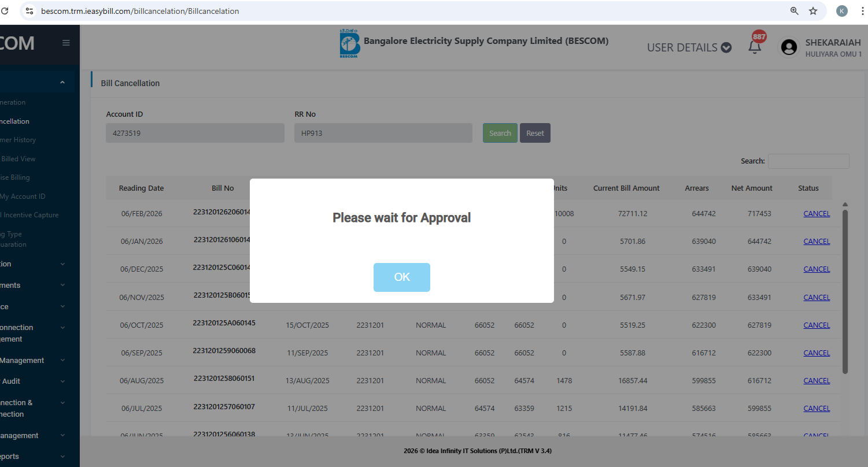This screenshot has width=868, height=467.
Task: Click CANCEL for the 06/DEC/2025 bill
Action: 817,269
